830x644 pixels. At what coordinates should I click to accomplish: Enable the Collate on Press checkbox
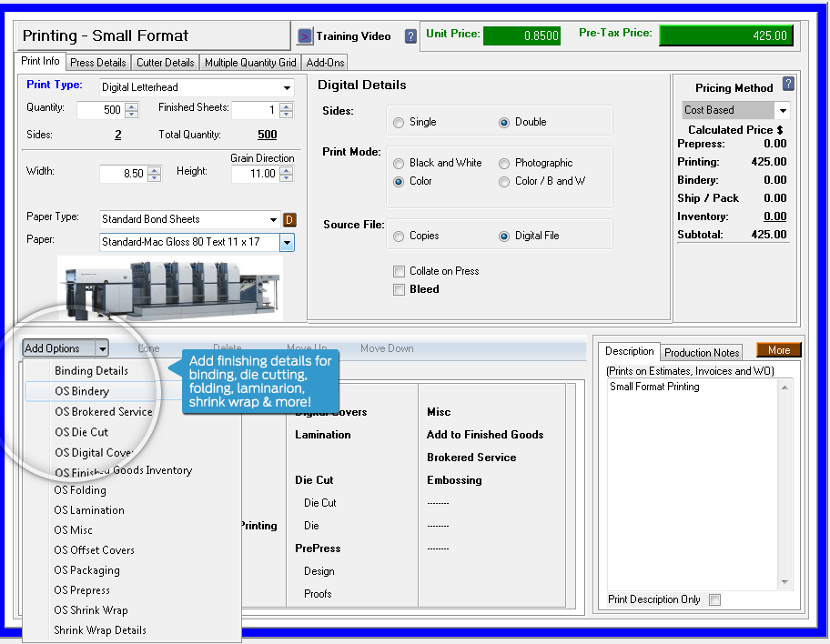click(x=399, y=271)
